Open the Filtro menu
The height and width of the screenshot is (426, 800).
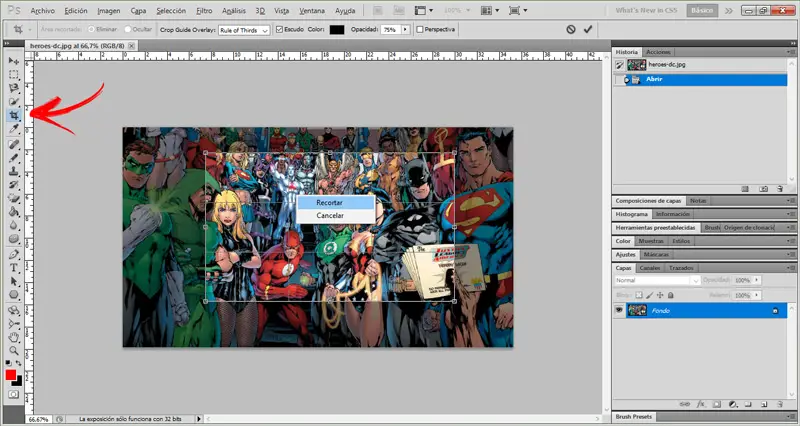[204, 10]
